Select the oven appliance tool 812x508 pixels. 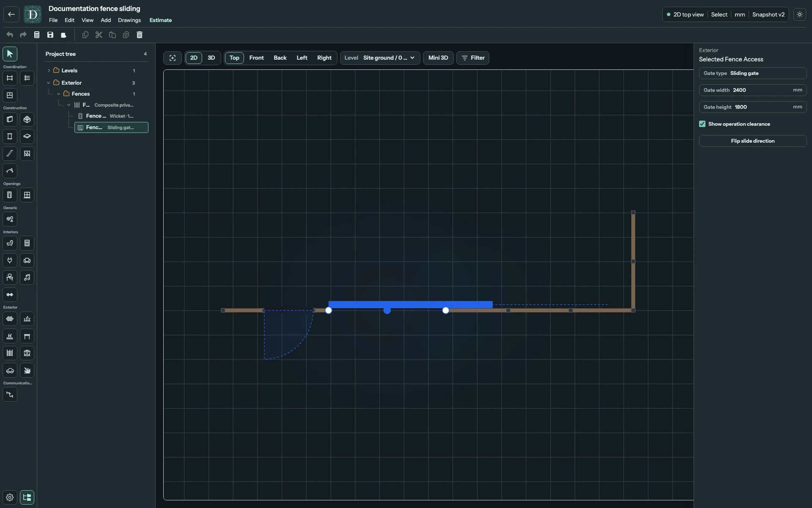(x=27, y=243)
